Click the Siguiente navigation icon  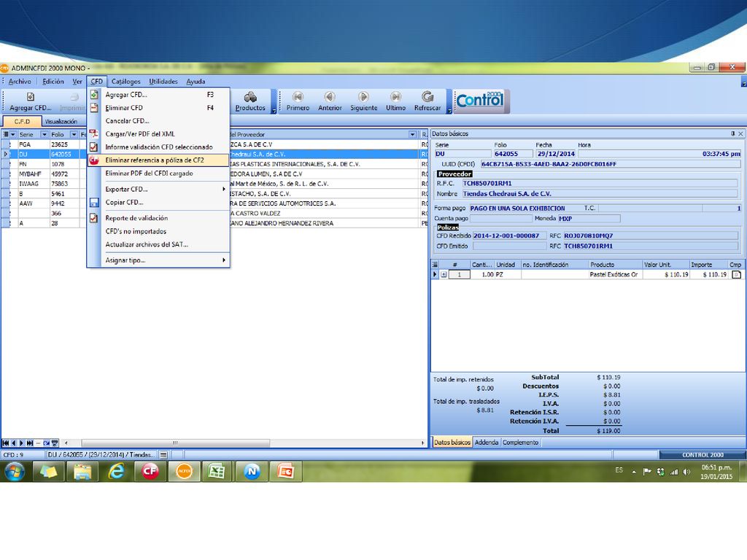pos(363,97)
